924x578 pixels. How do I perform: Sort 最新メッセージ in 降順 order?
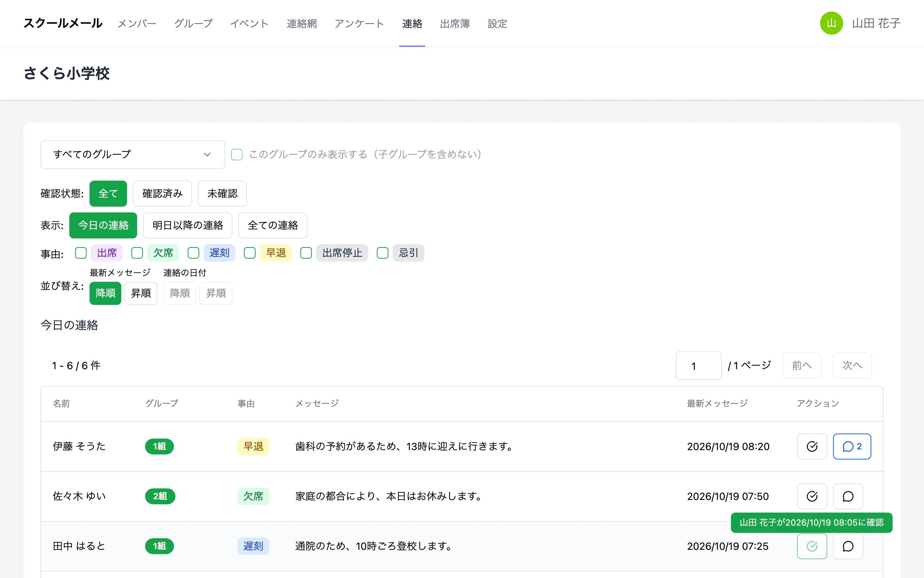coord(105,293)
